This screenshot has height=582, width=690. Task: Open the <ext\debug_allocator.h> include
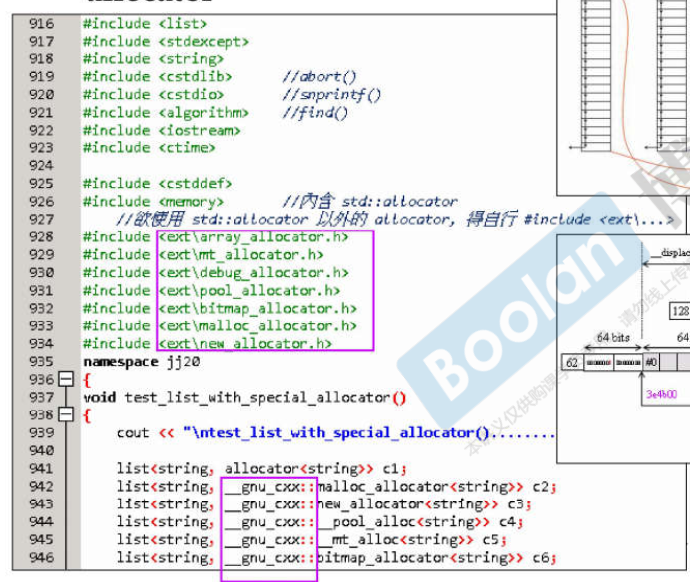[253, 273]
